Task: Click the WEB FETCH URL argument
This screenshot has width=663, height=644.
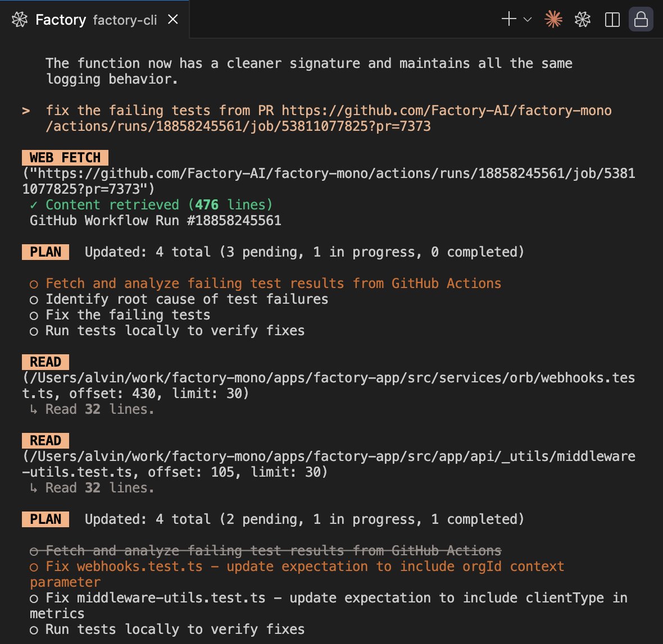Action: (x=329, y=181)
